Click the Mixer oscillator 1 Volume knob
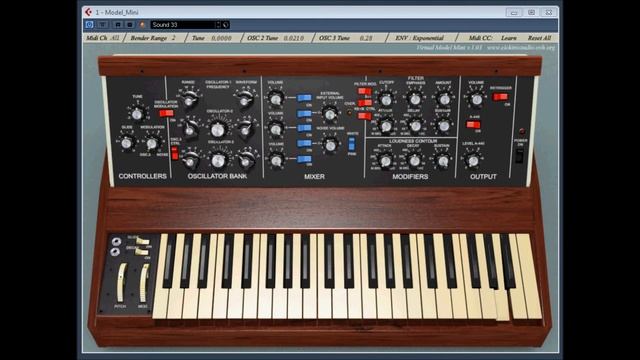 276,99
